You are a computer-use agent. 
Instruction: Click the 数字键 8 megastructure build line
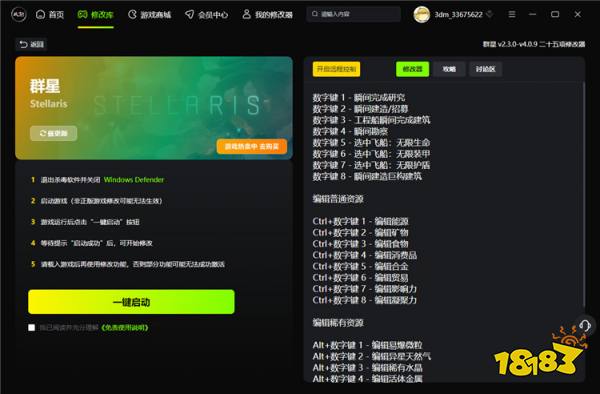click(x=367, y=176)
